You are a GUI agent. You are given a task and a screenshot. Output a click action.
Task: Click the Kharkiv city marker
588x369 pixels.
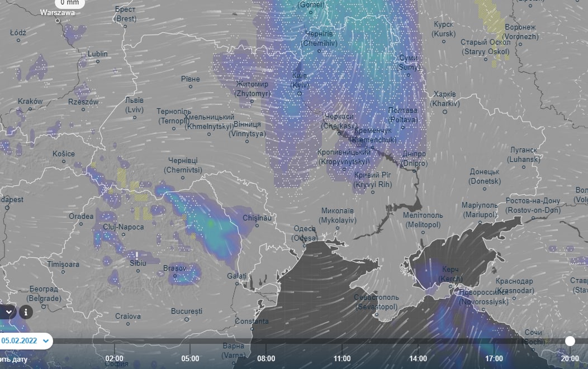[445, 112]
